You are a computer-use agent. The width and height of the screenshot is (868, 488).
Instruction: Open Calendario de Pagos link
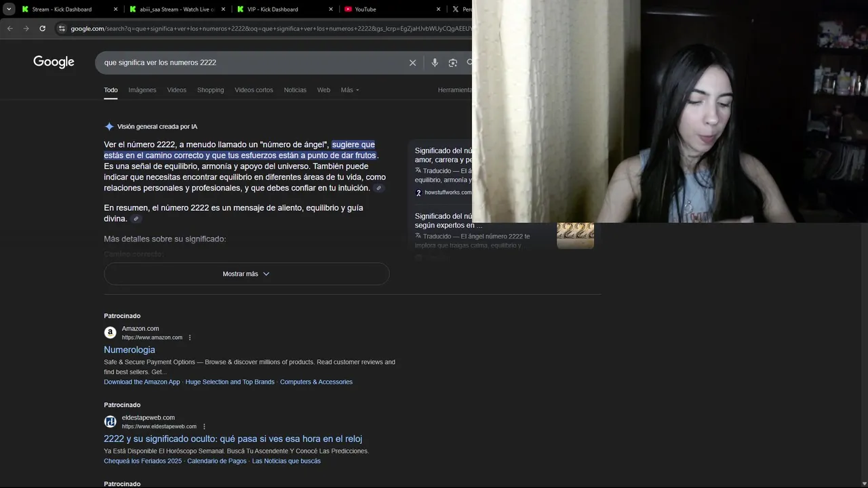pyautogui.click(x=217, y=462)
